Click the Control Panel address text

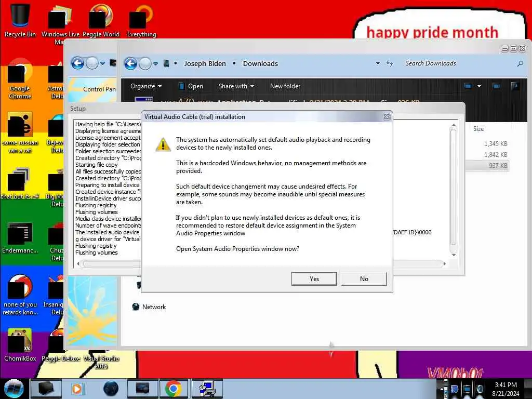coord(99,89)
